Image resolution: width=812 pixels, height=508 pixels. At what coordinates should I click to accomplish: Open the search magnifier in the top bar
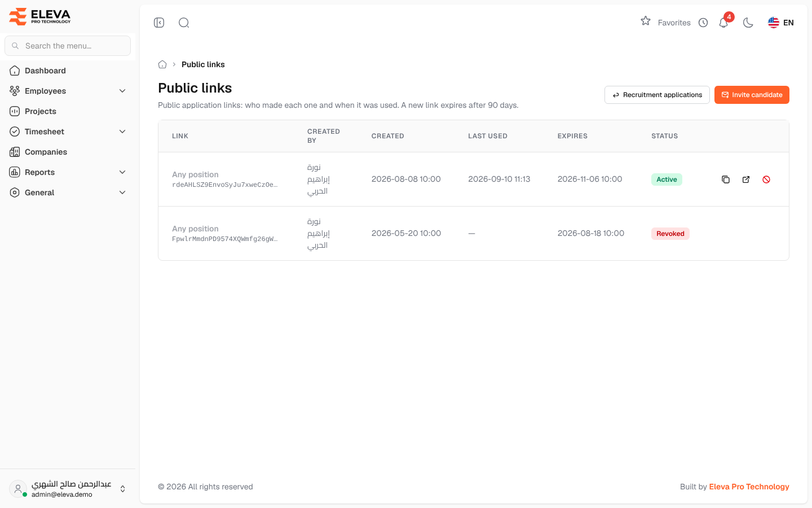pyautogui.click(x=184, y=23)
